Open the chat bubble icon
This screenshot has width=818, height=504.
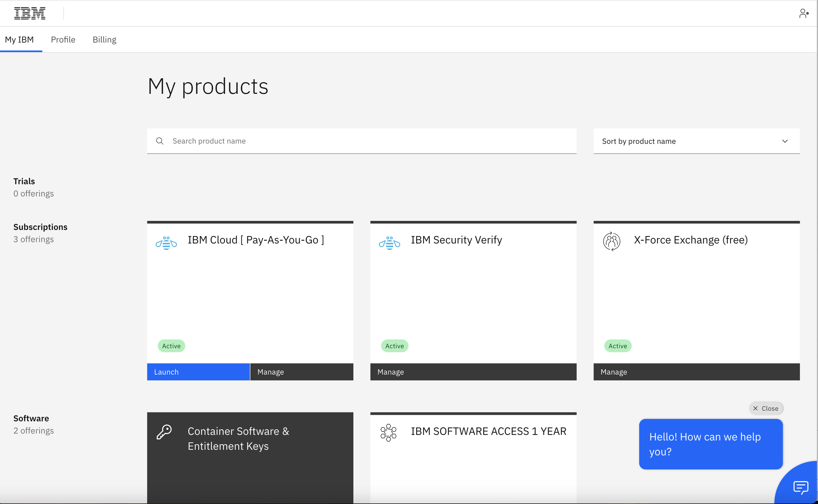[x=800, y=487]
